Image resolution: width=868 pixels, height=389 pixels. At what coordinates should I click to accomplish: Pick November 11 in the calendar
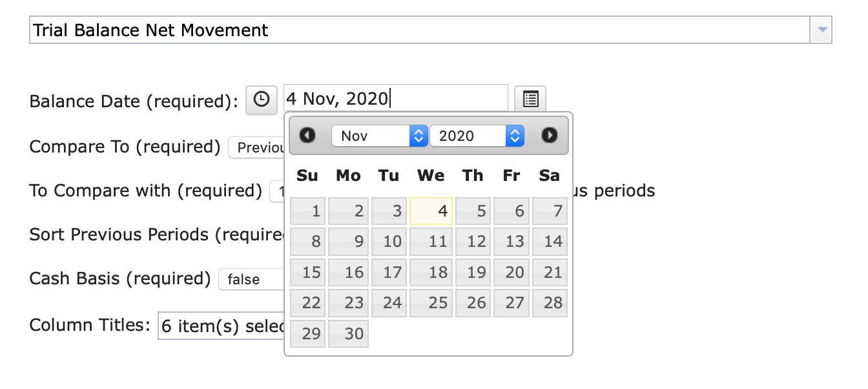coord(431,242)
